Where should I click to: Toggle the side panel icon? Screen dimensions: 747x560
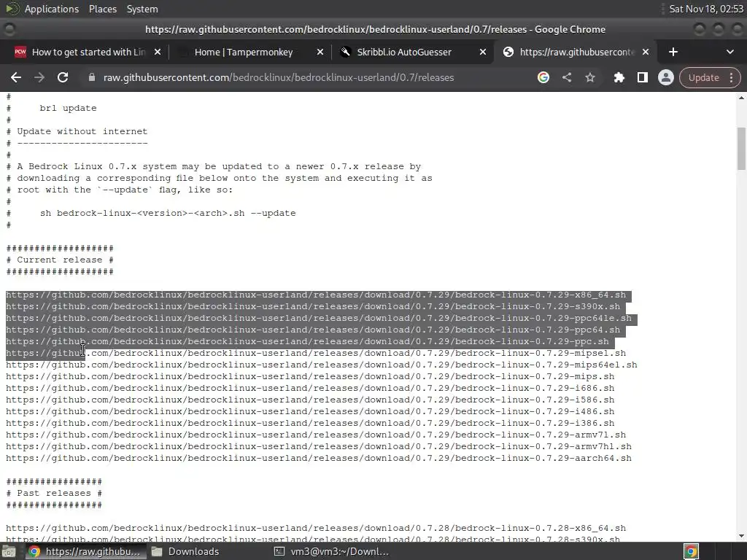642,77
